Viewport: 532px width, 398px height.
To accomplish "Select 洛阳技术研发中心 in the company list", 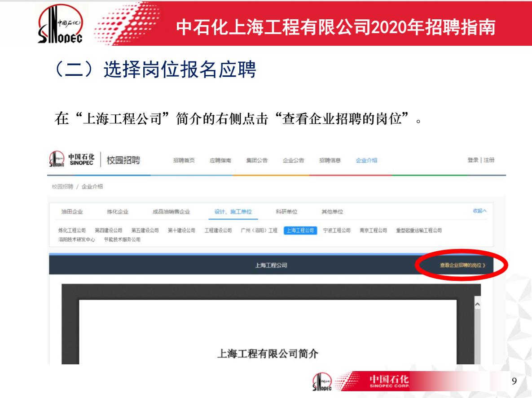I will point(77,240).
